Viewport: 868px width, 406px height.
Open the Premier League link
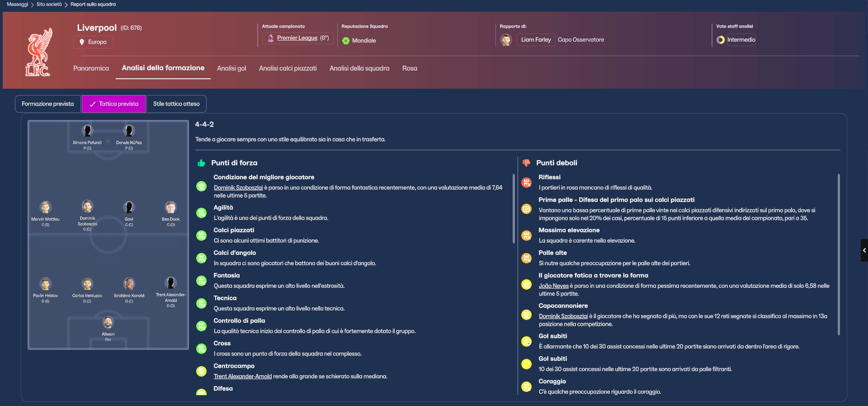(297, 38)
